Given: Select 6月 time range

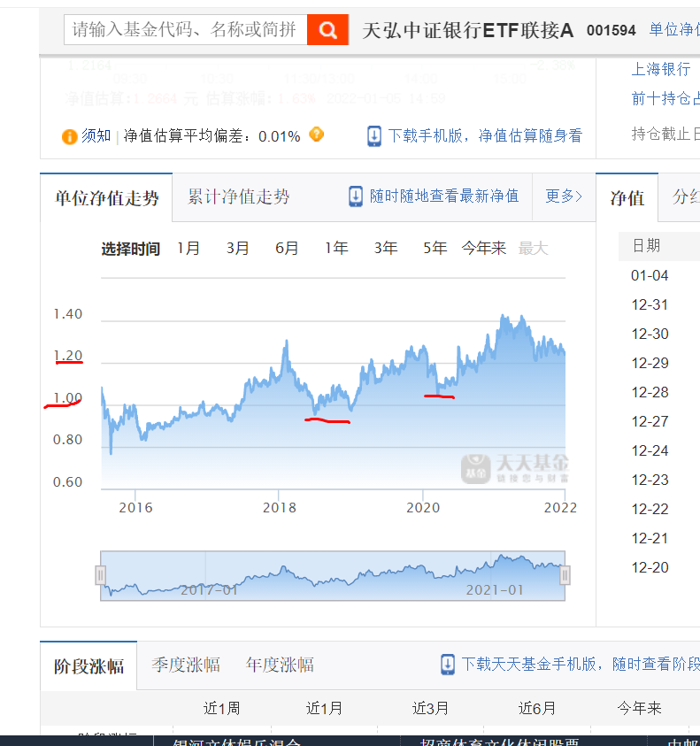Looking at the screenshot, I should (x=287, y=248).
